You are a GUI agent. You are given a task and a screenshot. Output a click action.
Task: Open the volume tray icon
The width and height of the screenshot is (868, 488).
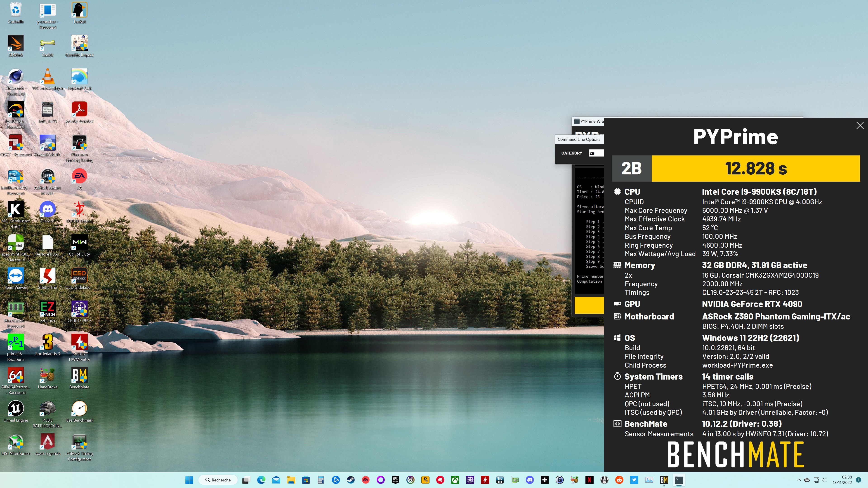824,480
